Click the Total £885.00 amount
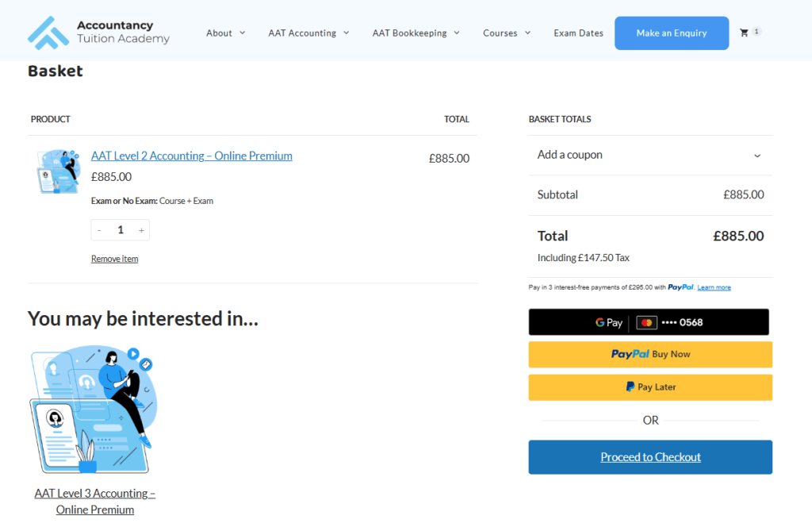Screen dimensions: 812x523 tap(738, 236)
